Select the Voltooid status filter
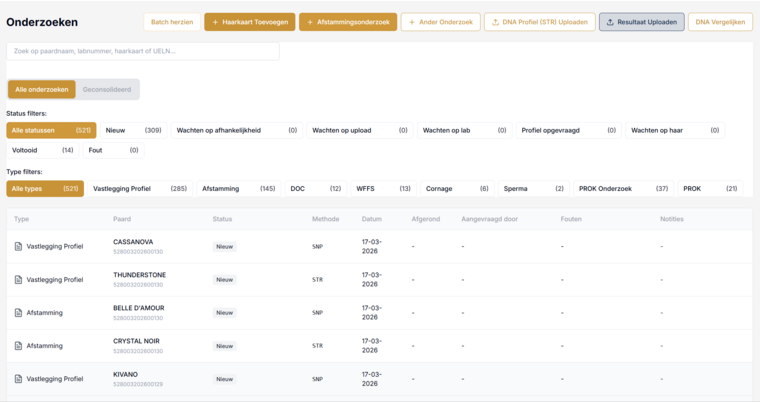 [43, 150]
